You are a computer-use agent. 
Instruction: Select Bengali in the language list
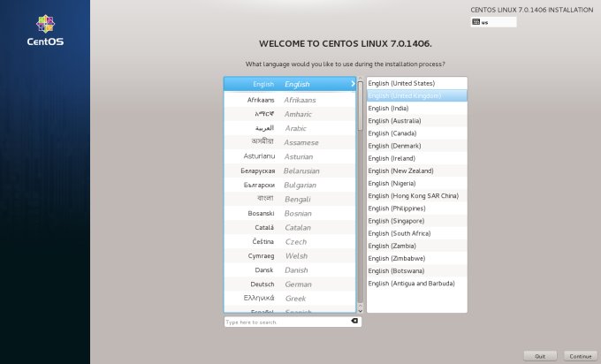point(290,199)
